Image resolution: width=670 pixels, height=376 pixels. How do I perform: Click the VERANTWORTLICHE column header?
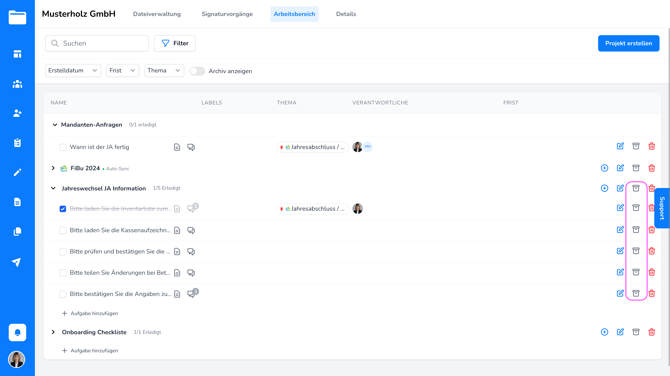[380, 103]
